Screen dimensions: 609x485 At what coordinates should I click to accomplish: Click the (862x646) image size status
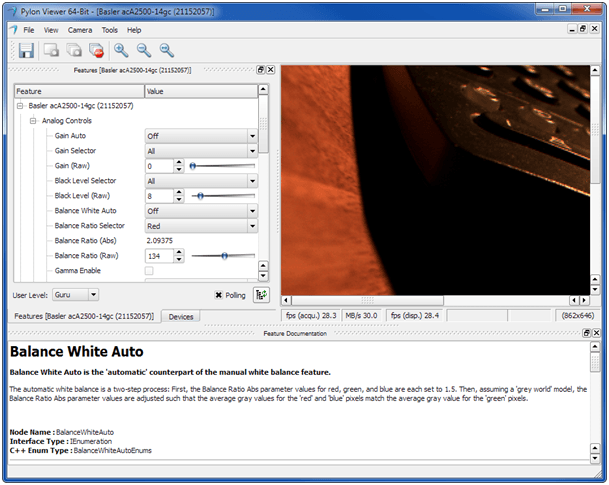click(578, 315)
